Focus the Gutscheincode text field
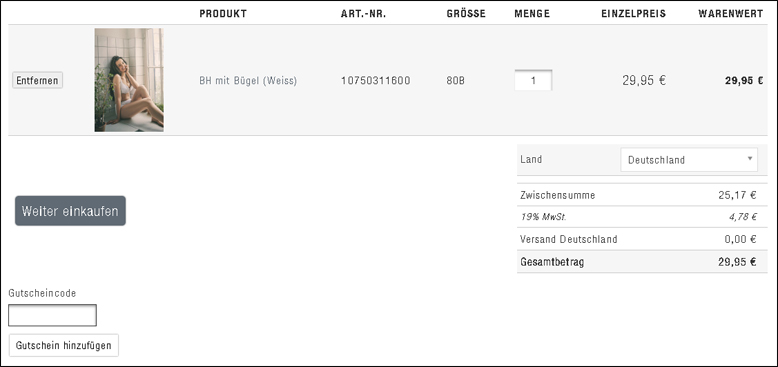 [x=53, y=315]
